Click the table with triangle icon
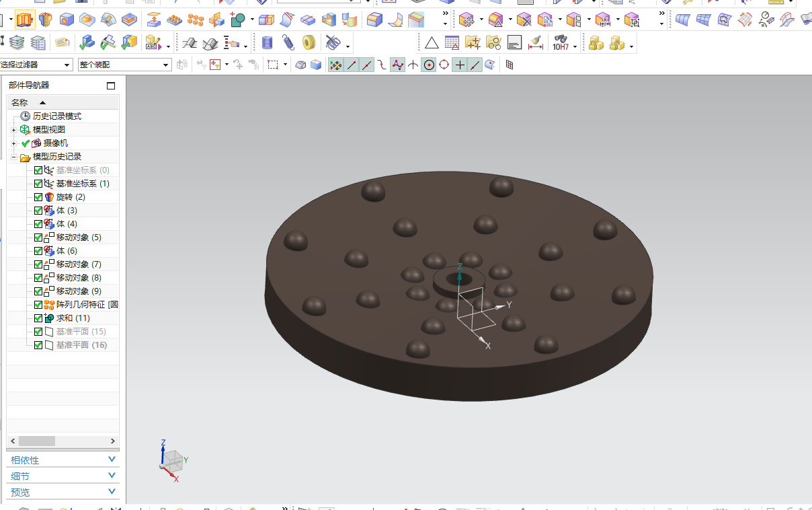812x510 pixels. [452, 43]
